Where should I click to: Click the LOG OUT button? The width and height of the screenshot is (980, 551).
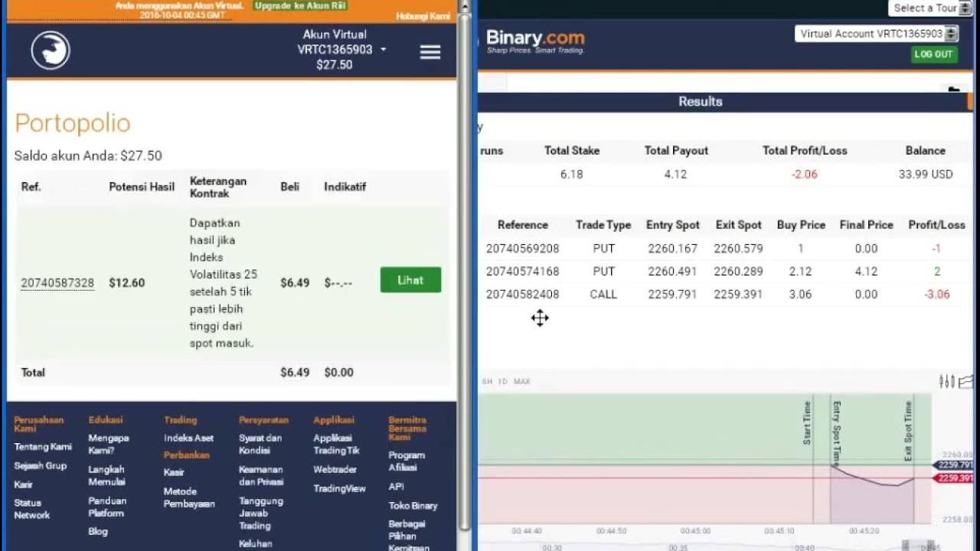click(x=933, y=54)
